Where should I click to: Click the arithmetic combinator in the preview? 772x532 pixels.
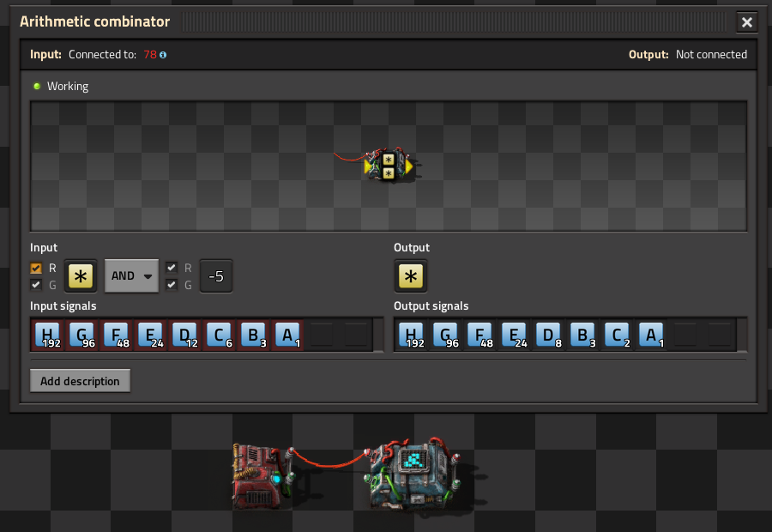[x=389, y=166]
